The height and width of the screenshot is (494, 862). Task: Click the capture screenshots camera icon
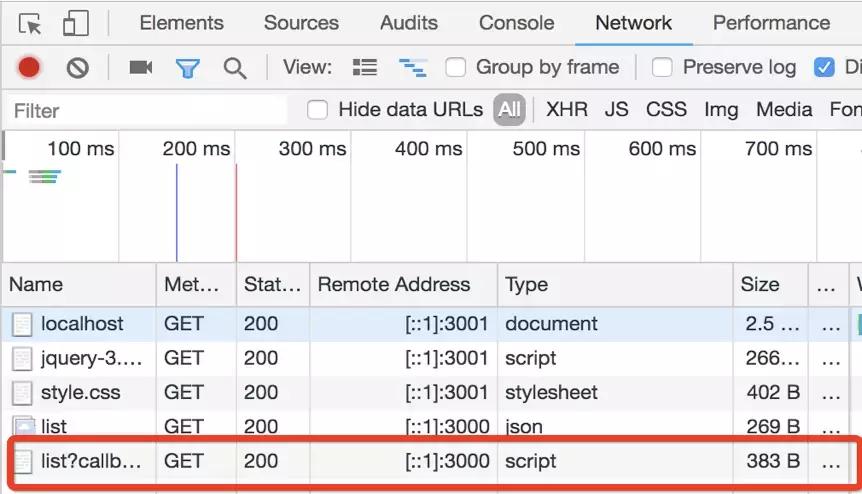pyautogui.click(x=141, y=68)
